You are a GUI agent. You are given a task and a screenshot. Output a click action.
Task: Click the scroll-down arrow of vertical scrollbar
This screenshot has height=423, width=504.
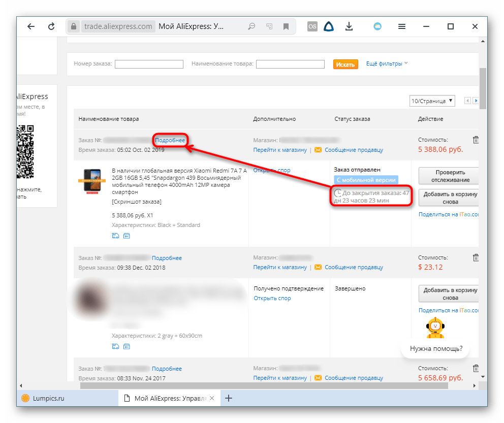pyautogui.click(x=483, y=377)
